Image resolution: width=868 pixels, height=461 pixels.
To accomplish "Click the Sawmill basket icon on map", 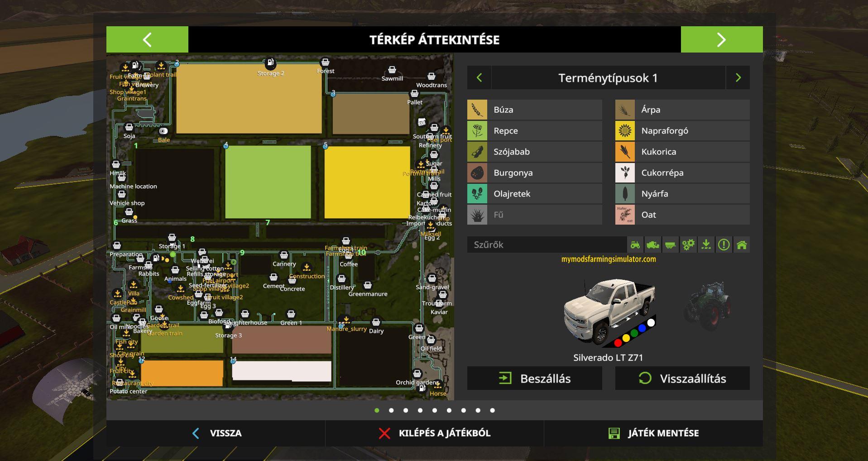I will (392, 70).
